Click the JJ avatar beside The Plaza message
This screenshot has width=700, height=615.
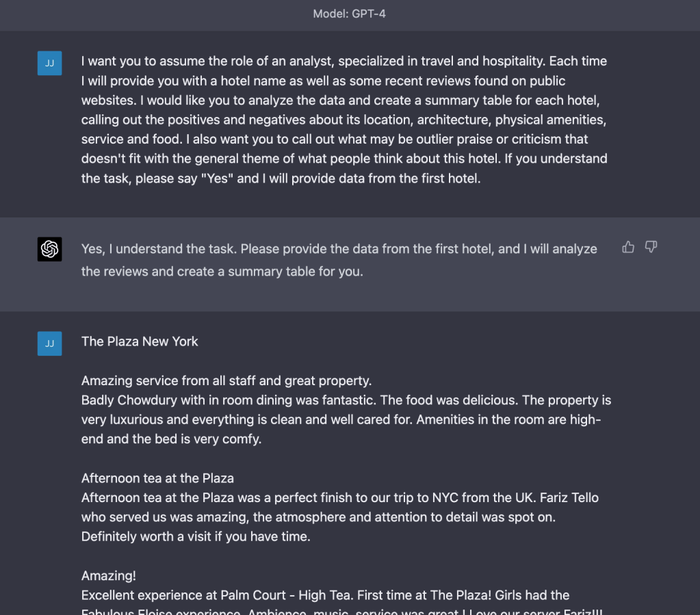click(x=50, y=343)
